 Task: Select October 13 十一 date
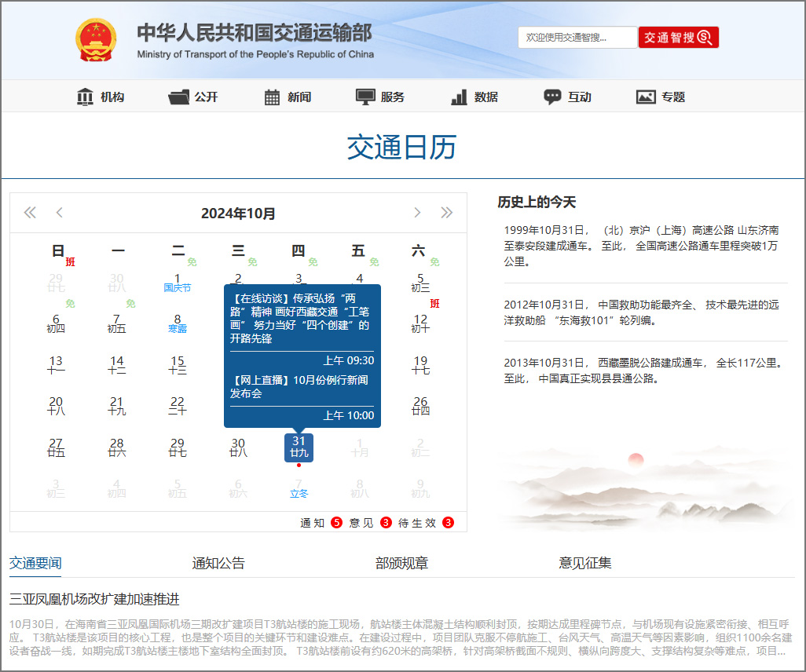56,365
